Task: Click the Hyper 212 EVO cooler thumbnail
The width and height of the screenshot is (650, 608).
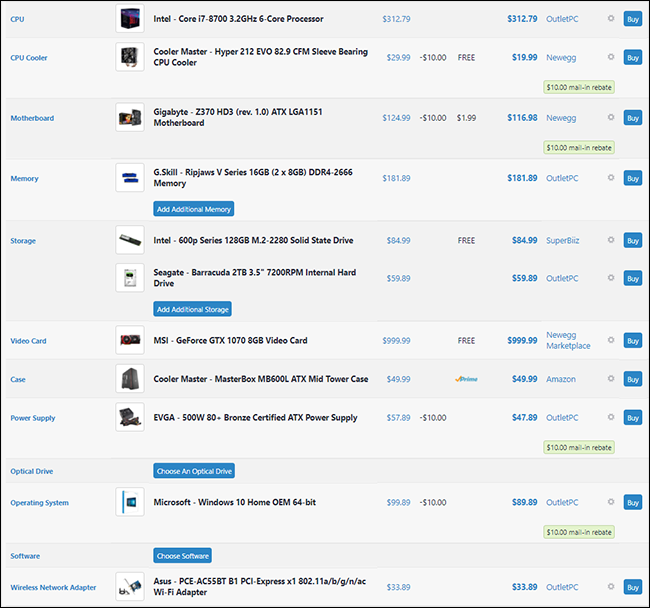Action: point(130,57)
